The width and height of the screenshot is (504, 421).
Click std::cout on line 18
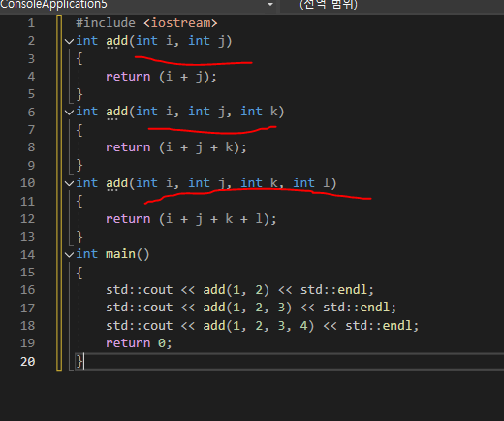point(140,326)
